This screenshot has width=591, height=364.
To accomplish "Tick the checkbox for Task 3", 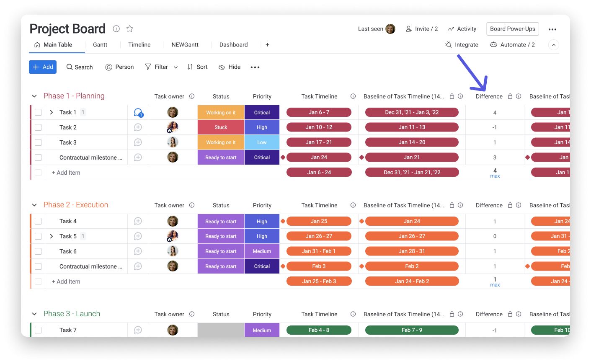I will pyautogui.click(x=38, y=142).
